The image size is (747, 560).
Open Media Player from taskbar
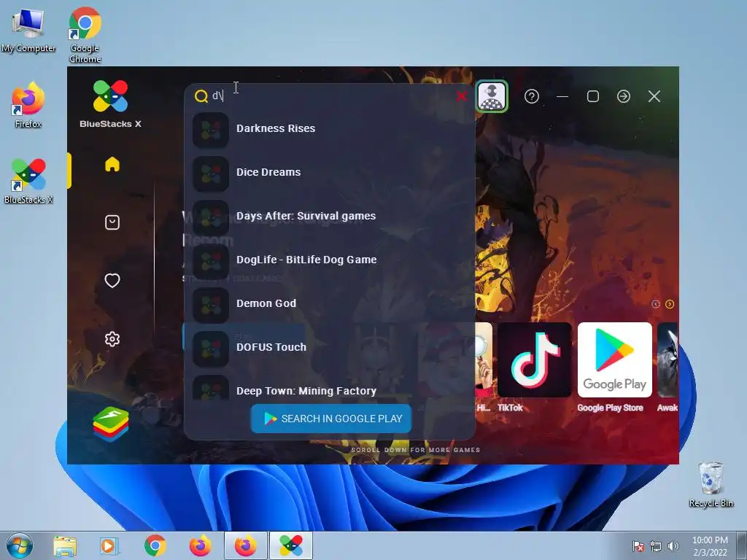click(x=109, y=545)
